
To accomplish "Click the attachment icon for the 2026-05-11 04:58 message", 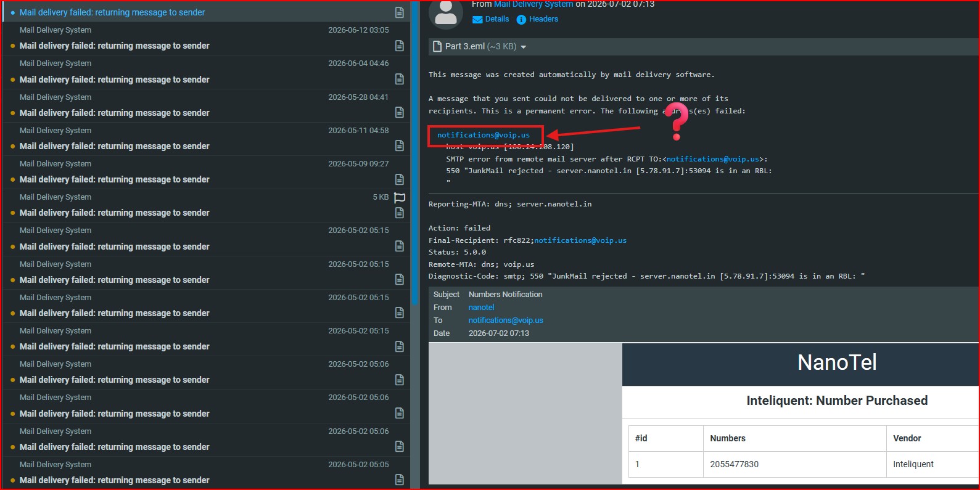I will [x=400, y=145].
